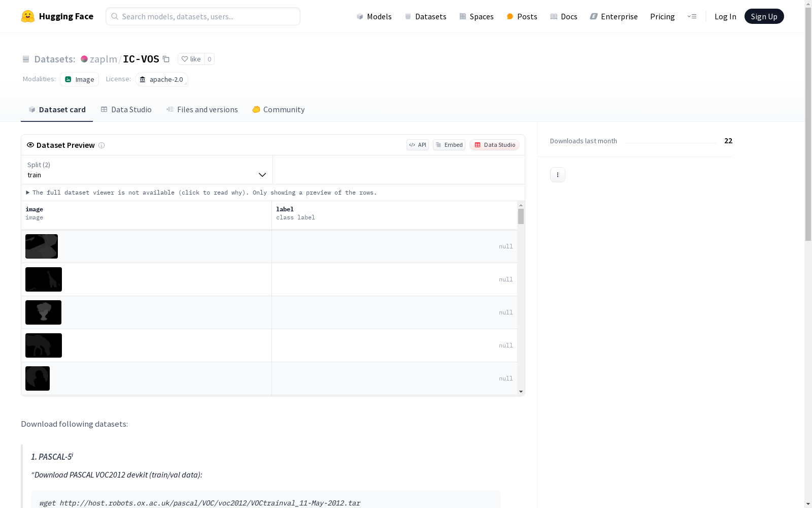
Task: Open fifth row image thumbnail
Action: pyautogui.click(x=38, y=378)
